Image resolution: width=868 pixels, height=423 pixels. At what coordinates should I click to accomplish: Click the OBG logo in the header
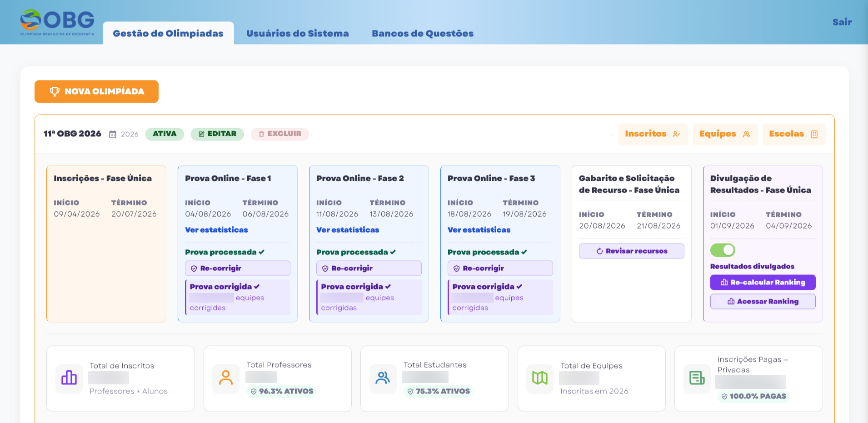pyautogui.click(x=57, y=22)
